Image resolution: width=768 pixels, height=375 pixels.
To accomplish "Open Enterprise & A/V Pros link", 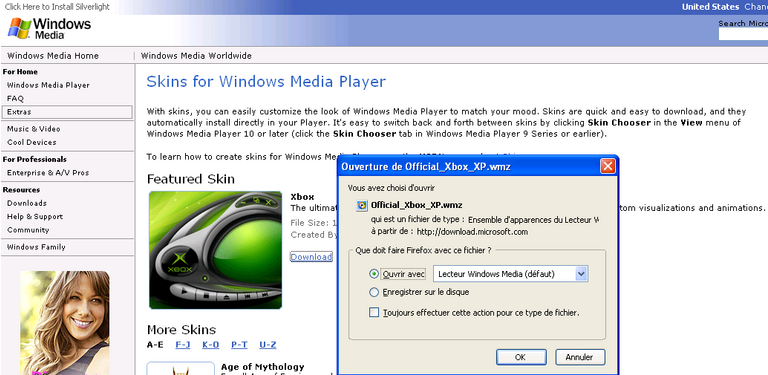I will pos(48,173).
